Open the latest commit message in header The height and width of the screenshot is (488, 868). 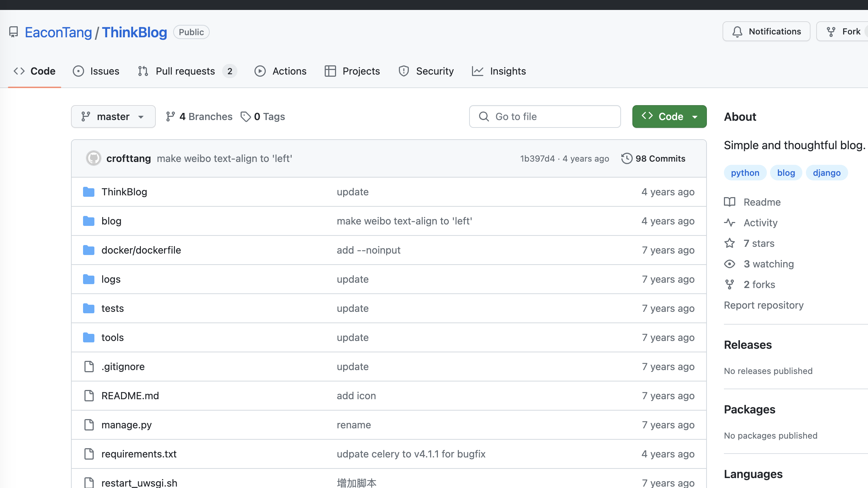pyautogui.click(x=224, y=158)
